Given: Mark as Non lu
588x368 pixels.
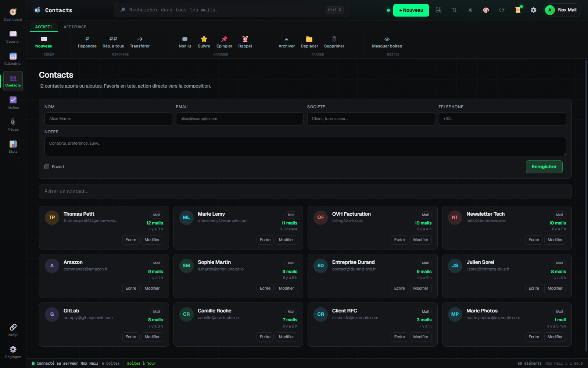Looking at the screenshot, I should click(x=185, y=42).
